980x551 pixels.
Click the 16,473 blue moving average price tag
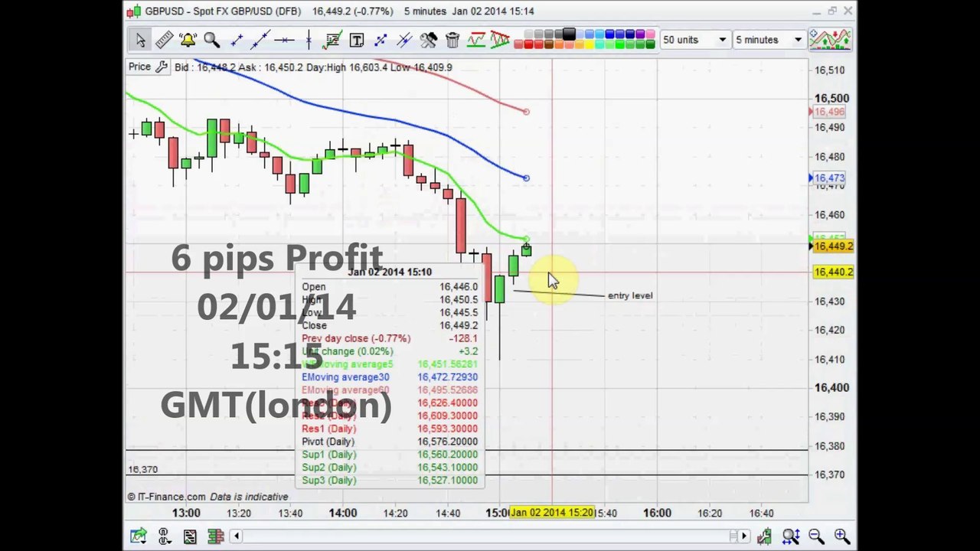click(x=829, y=178)
